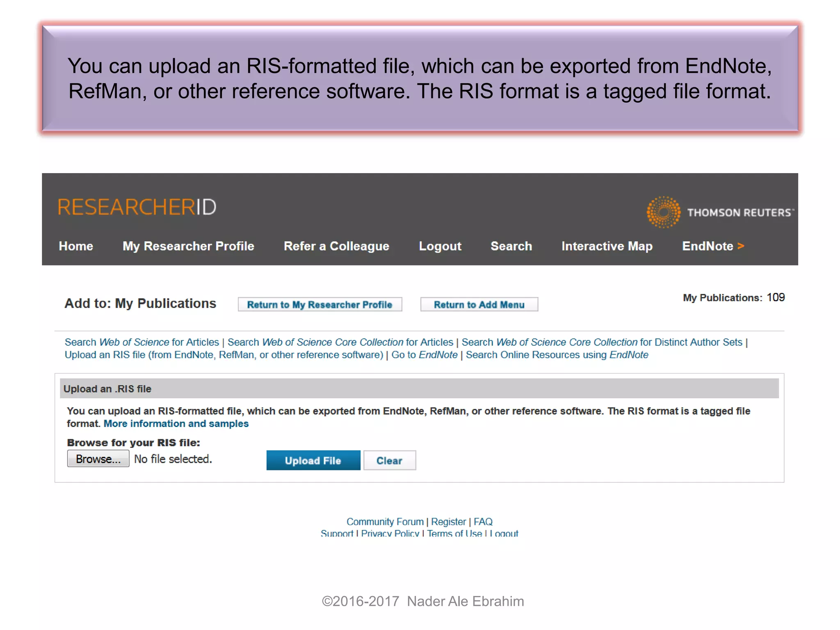This screenshot has height=630, width=840.
Task: Click the Browse... file button
Action: 98,459
